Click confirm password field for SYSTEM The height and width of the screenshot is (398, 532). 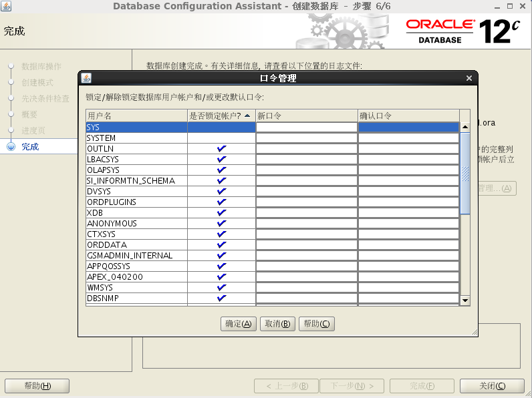tap(409, 138)
